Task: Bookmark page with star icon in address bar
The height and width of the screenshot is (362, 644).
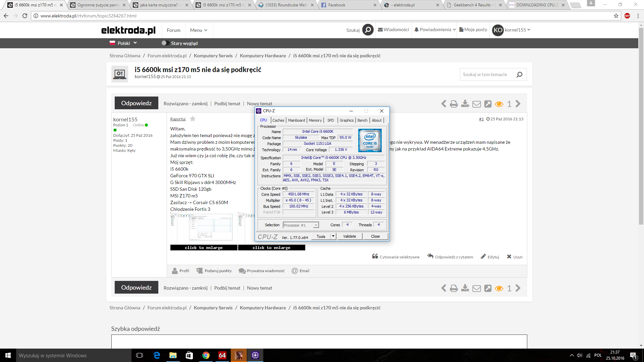Action: (x=616, y=16)
